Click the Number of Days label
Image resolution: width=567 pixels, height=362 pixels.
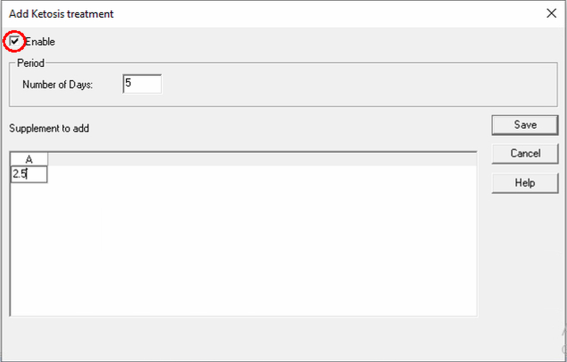(57, 85)
